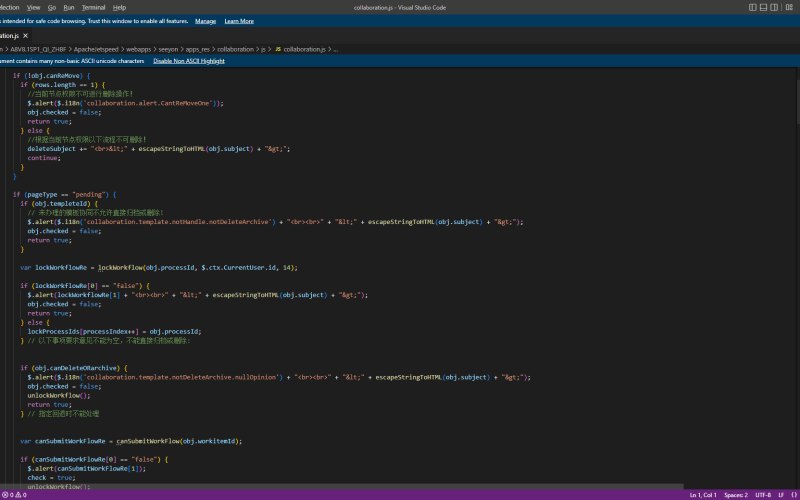
Task: Expand A8V8.1SP1_QI_ZHBF breadcrumb folder
Action: click(38, 49)
